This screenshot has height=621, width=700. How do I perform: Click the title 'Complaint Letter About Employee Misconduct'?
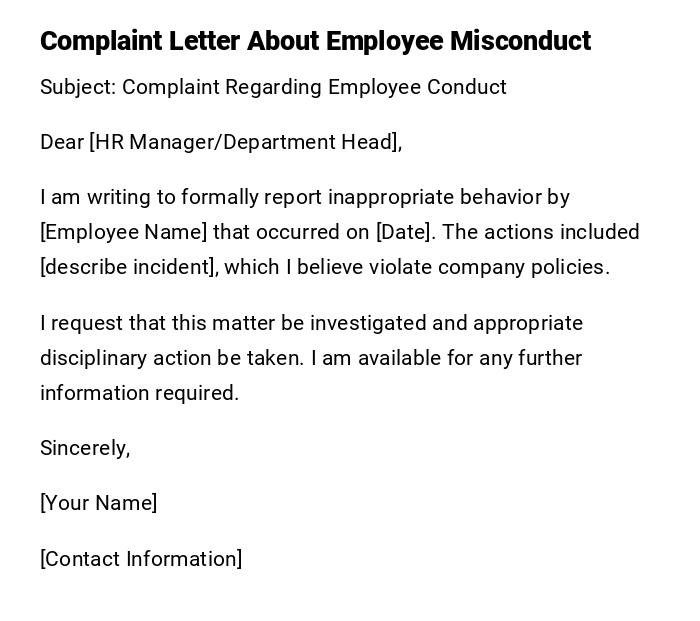315,41
